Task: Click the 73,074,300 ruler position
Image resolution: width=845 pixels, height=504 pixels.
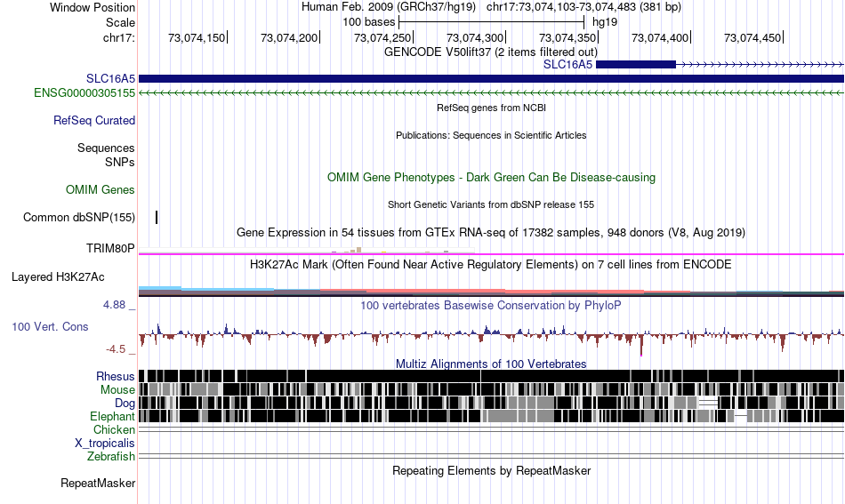Action: [475, 37]
